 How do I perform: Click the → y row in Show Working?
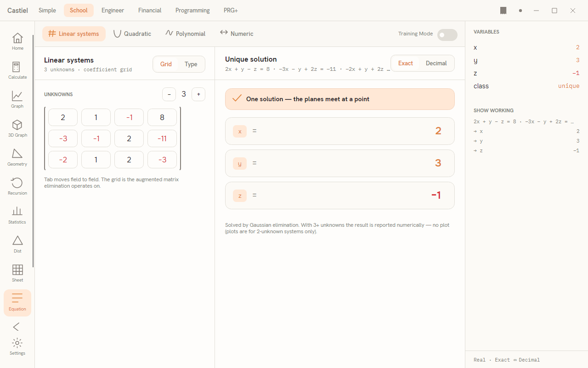[526, 141]
